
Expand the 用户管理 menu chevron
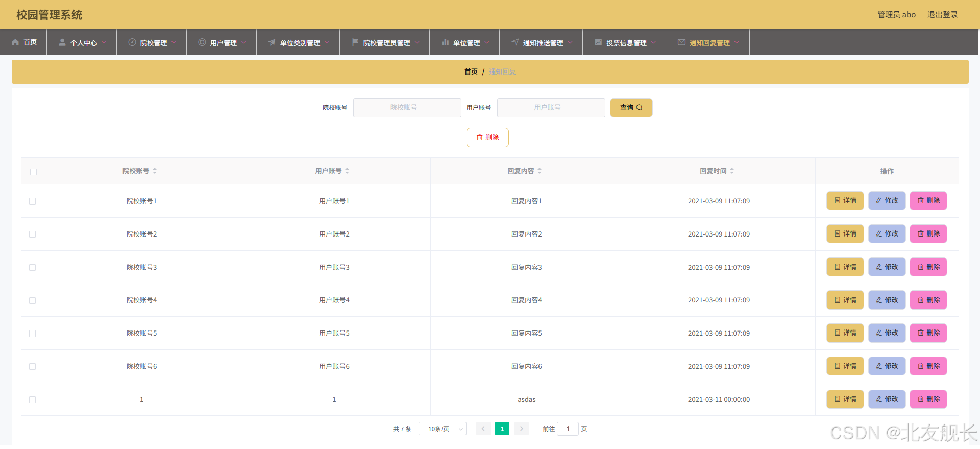[244, 43]
